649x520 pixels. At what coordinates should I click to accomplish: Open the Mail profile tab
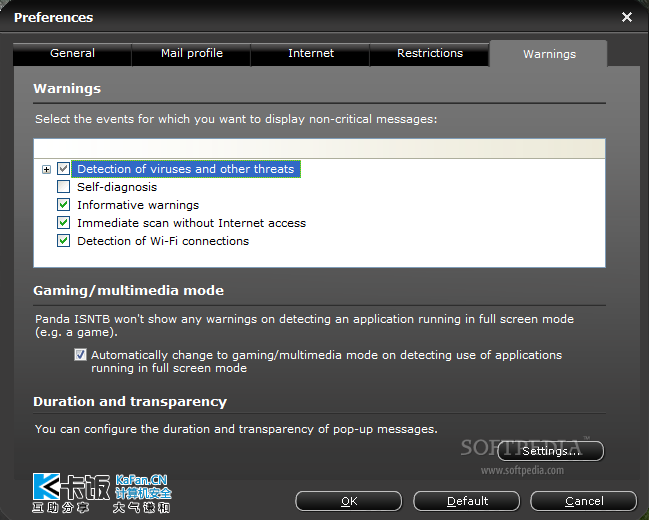(192, 54)
